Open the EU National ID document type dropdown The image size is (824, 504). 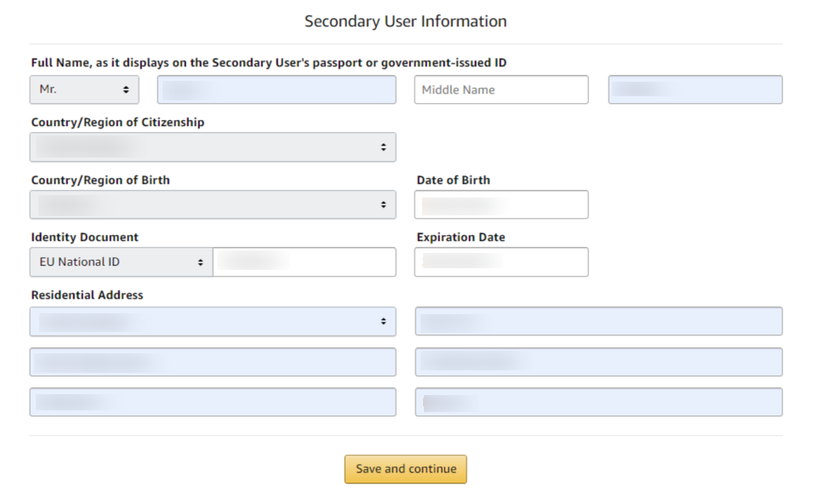(x=122, y=261)
